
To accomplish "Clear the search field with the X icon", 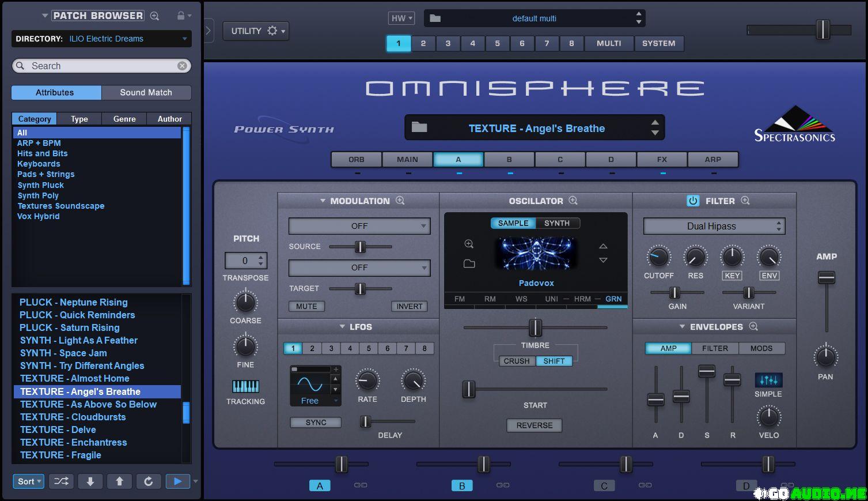I will [182, 66].
